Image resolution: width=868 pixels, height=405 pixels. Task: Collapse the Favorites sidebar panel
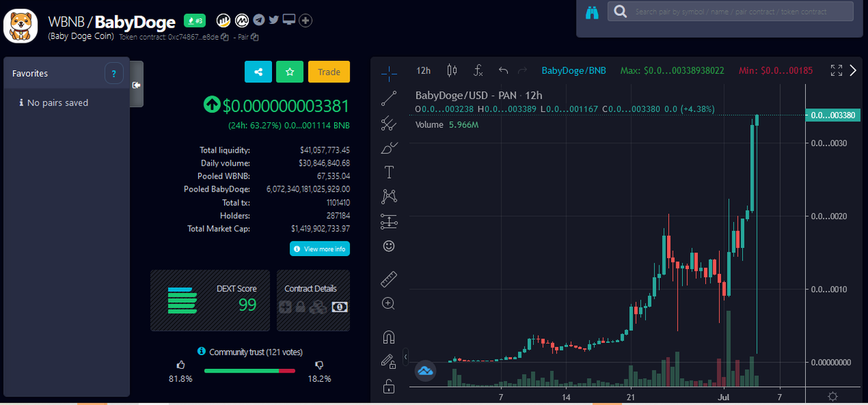pyautogui.click(x=137, y=85)
